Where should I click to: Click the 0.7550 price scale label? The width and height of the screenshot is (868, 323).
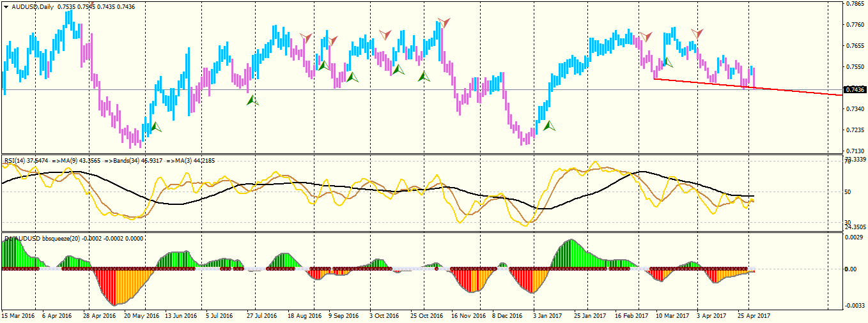[855, 67]
